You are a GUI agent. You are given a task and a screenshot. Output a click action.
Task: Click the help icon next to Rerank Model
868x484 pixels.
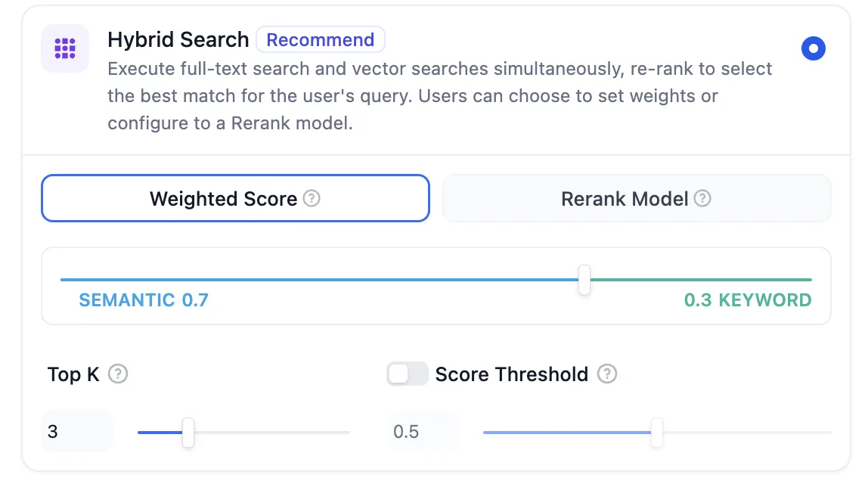702,198
